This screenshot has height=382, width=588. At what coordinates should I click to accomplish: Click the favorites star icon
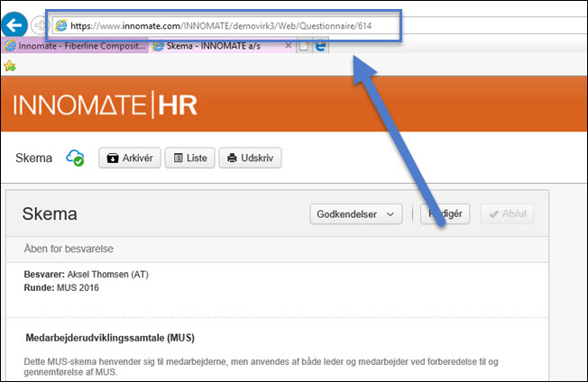(10, 66)
